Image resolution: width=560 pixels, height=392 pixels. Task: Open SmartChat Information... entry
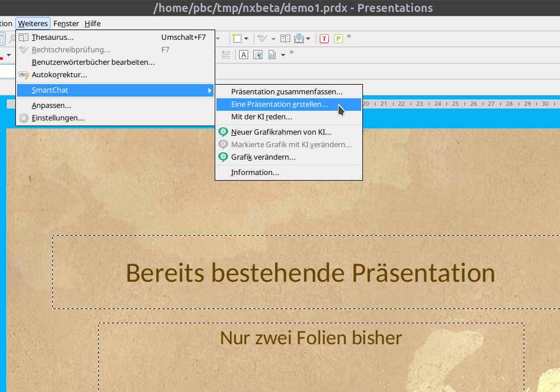[x=289, y=173]
